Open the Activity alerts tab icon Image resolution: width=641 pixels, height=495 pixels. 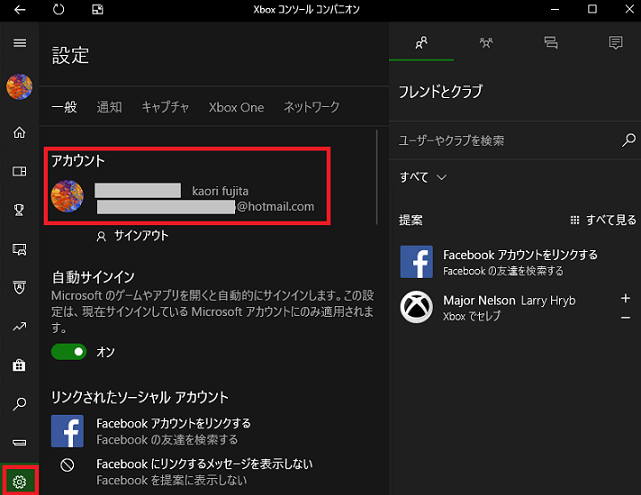pyautogui.click(x=615, y=43)
